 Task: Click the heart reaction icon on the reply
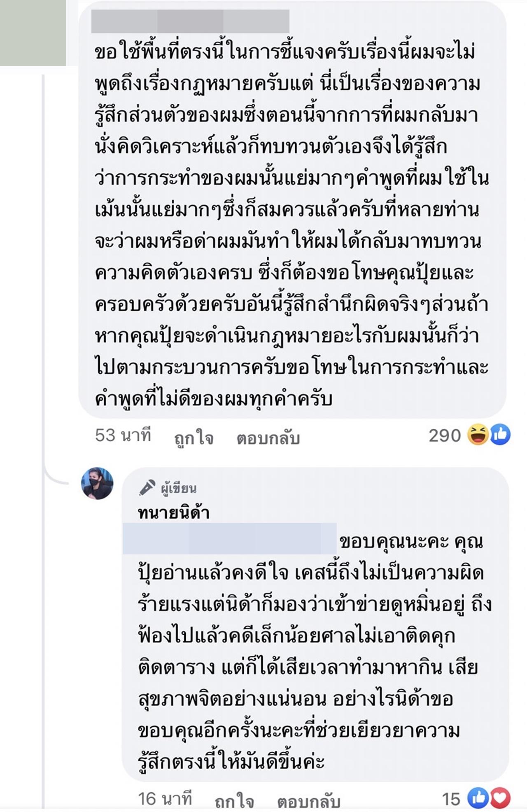(x=499, y=798)
